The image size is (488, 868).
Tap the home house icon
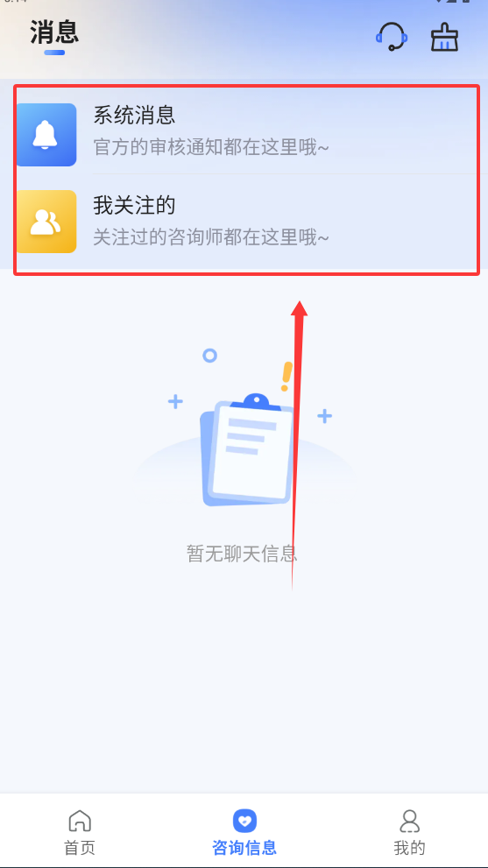coord(80,821)
